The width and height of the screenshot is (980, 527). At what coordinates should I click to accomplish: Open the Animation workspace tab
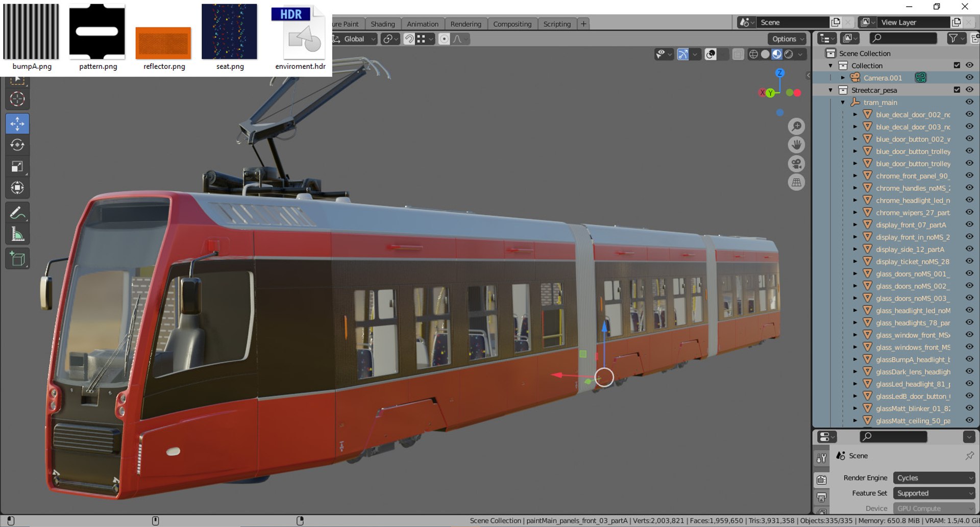click(423, 24)
